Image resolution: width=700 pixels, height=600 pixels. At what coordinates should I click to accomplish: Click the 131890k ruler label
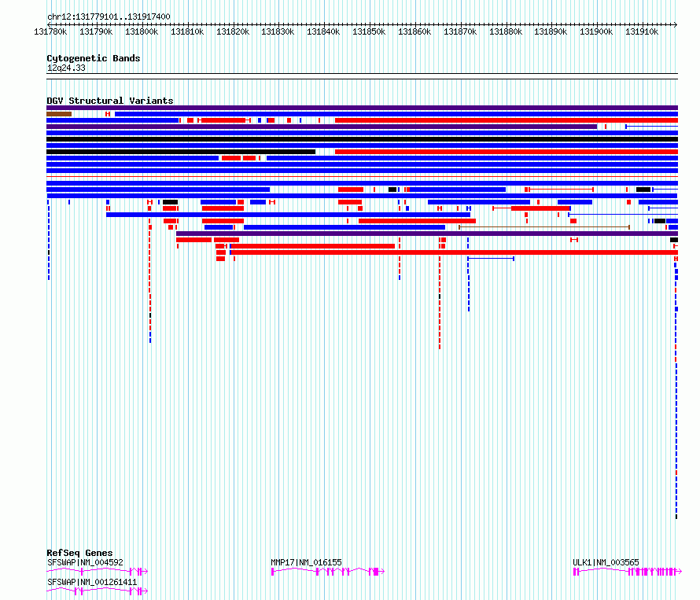[551, 31]
